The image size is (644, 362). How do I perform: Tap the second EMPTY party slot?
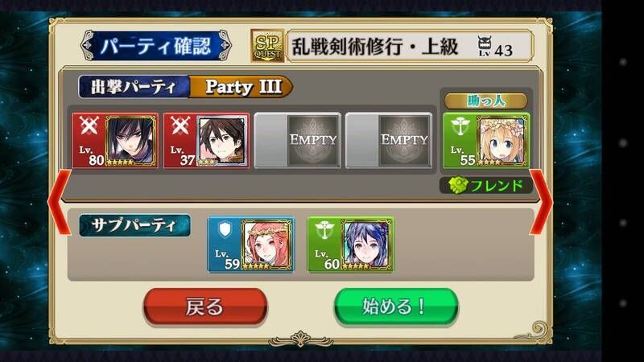coord(389,140)
